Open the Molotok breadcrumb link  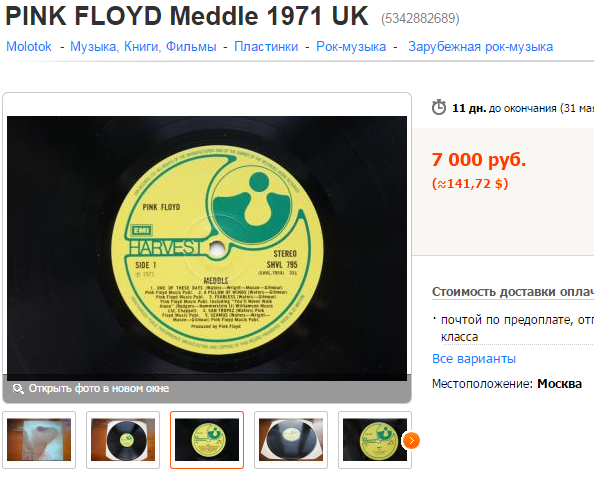tap(29, 47)
